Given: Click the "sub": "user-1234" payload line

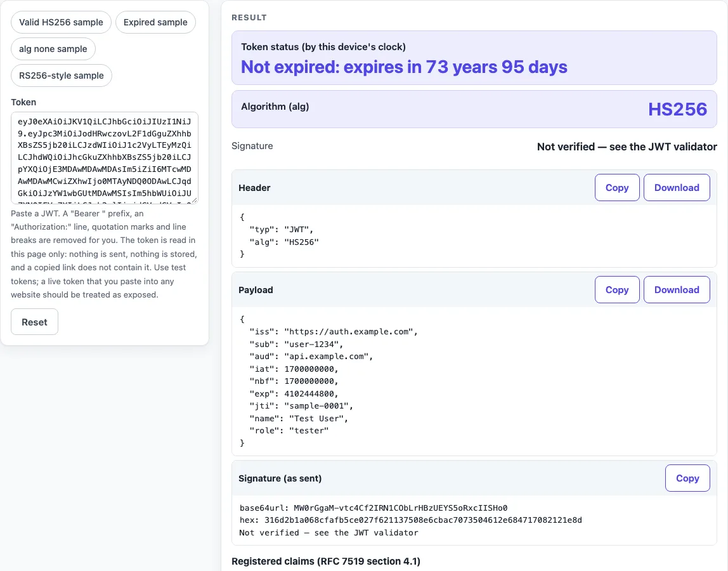Looking at the screenshot, I should (296, 345).
